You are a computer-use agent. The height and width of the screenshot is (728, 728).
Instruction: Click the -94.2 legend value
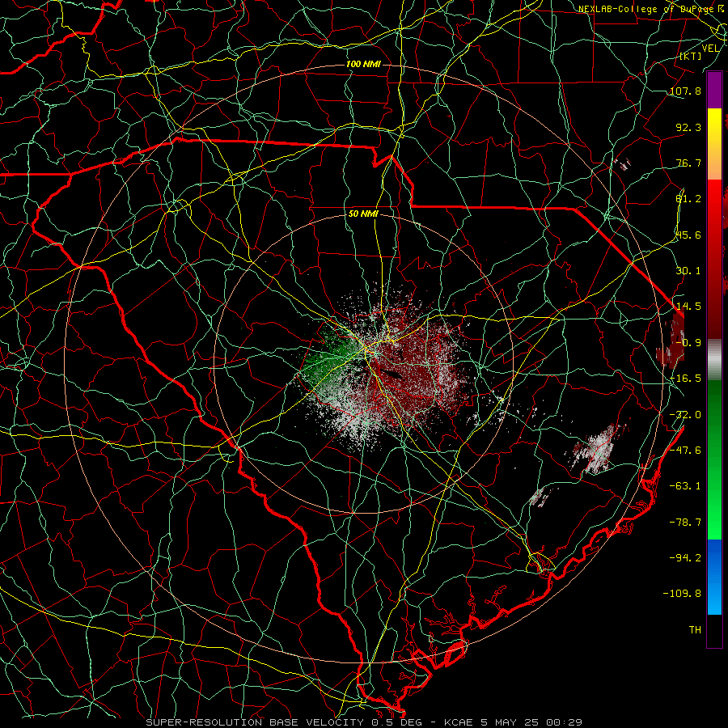pos(685,558)
